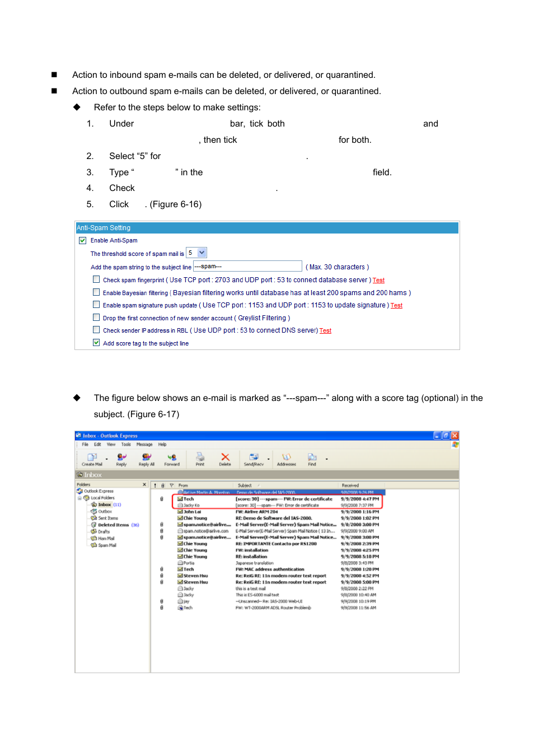Click the Forward toolbar icon
Screen dimensions: 534x756
pos(172,459)
